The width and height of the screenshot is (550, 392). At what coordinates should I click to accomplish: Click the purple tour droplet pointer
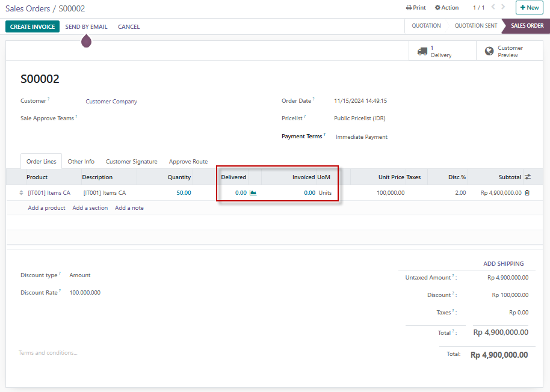tap(86, 41)
